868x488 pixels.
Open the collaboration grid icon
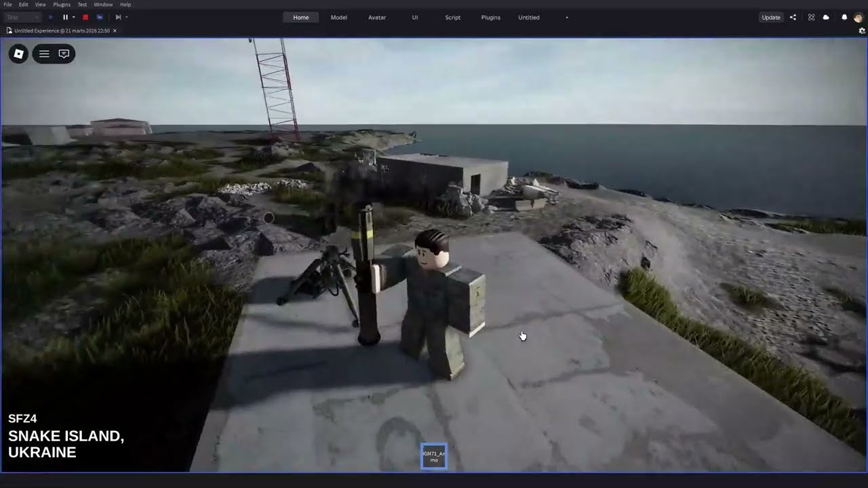point(811,17)
